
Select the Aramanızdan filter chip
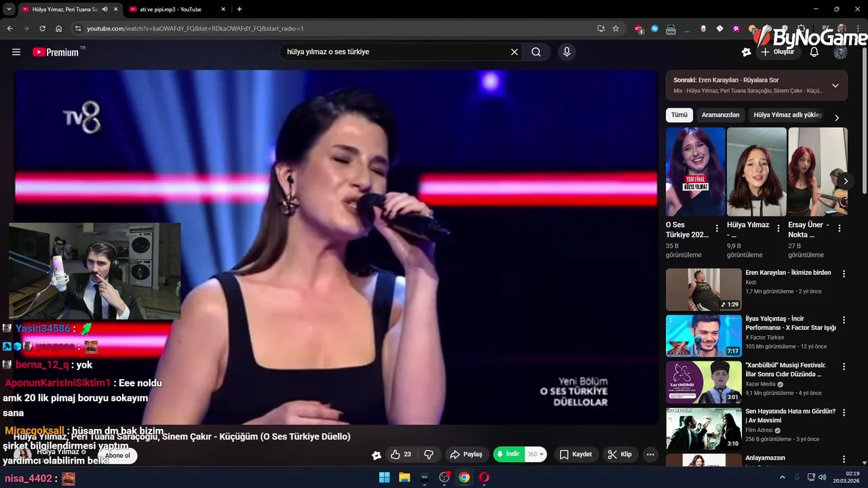[x=721, y=115]
